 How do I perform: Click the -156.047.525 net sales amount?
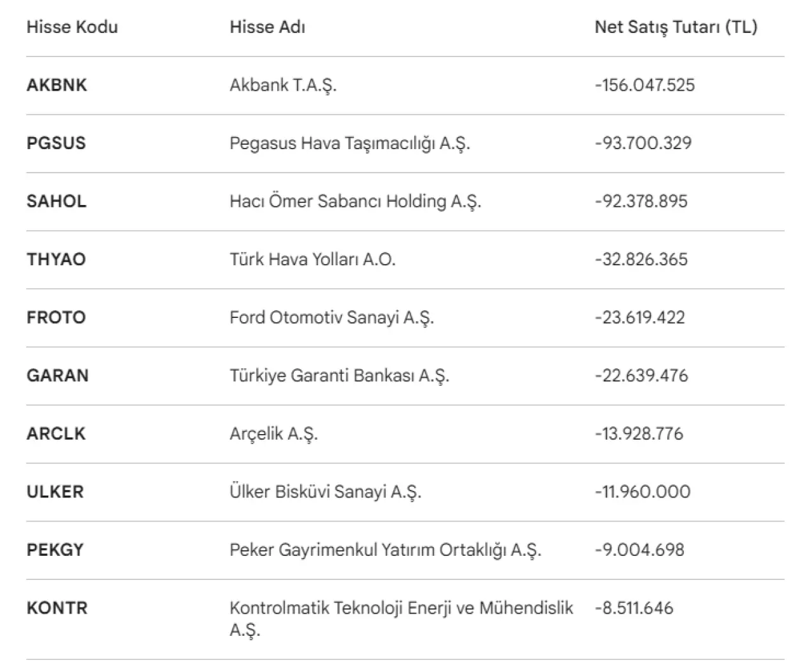click(645, 85)
